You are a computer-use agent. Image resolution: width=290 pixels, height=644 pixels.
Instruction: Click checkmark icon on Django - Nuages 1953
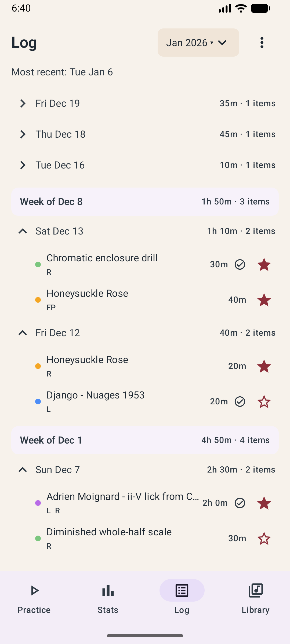pyautogui.click(x=240, y=402)
